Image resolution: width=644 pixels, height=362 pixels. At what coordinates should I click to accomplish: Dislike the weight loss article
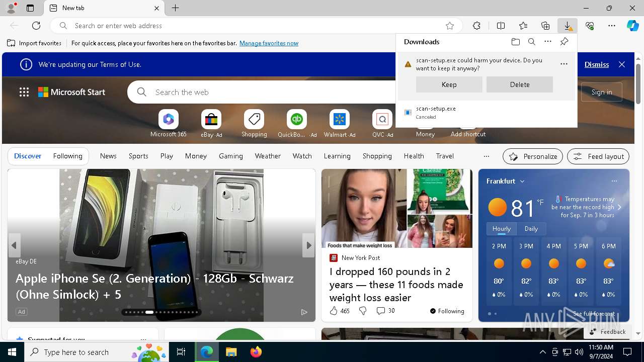coord(363,311)
